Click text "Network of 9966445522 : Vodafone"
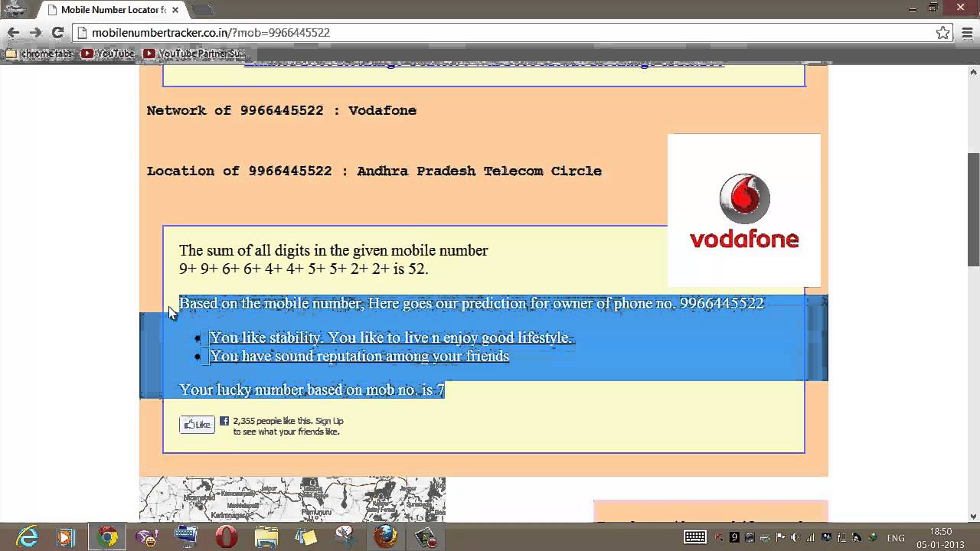980x551 pixels. 282,110
